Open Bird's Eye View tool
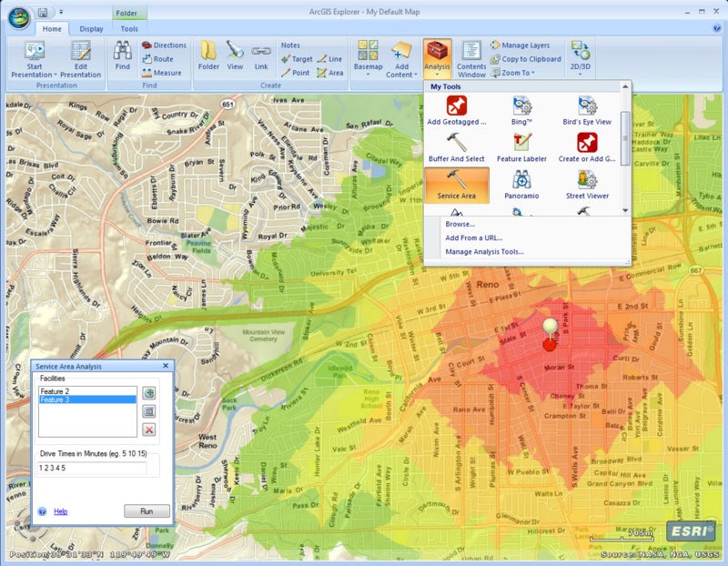This screenshot has width=728, height=566. 587,110
